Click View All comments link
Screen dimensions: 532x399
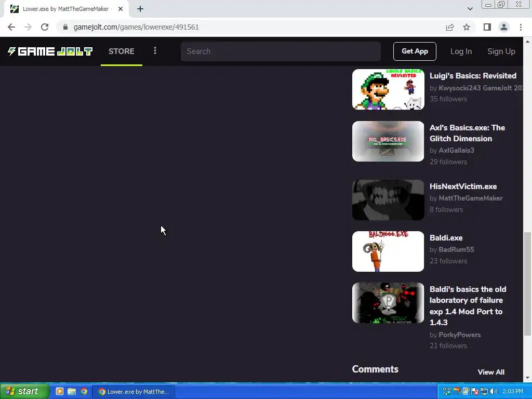point(491,372)
